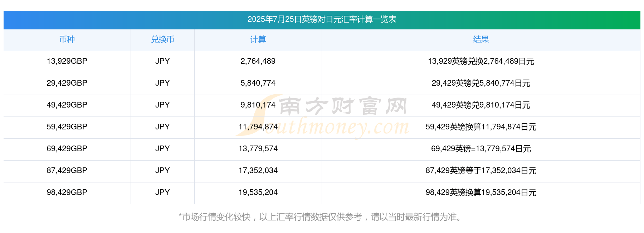Click the calculated value '19,535,204'
This screenshot has height=233, width=644.
[258, 192]
